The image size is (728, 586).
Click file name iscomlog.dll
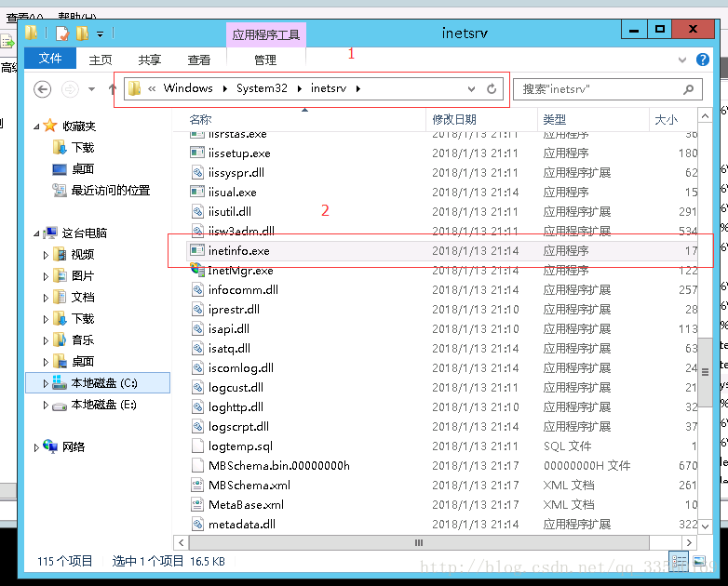tap(241, 368)
